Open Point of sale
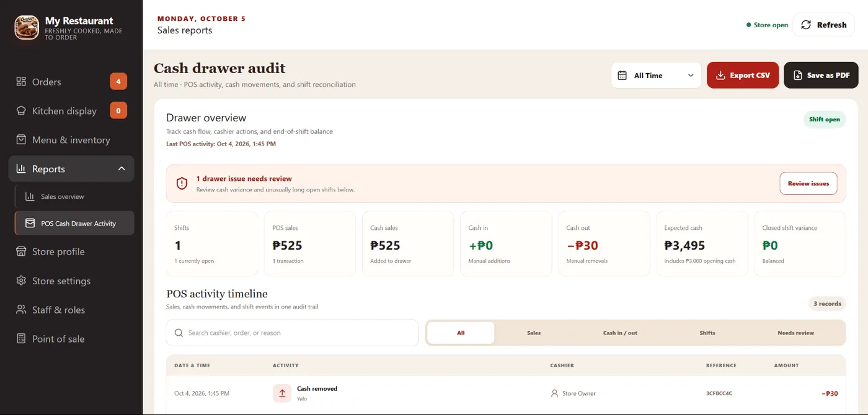868x415 pixels. (x=71, y=339)
